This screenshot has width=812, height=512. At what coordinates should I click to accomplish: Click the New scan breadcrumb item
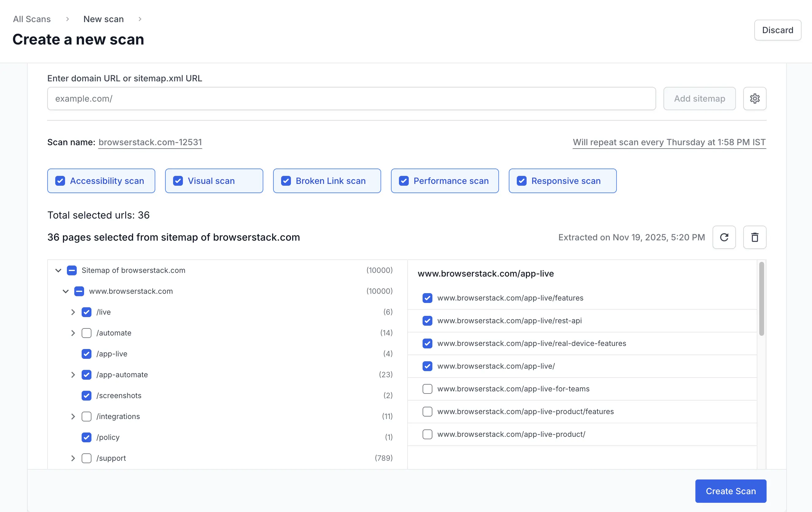click(103, 19)
